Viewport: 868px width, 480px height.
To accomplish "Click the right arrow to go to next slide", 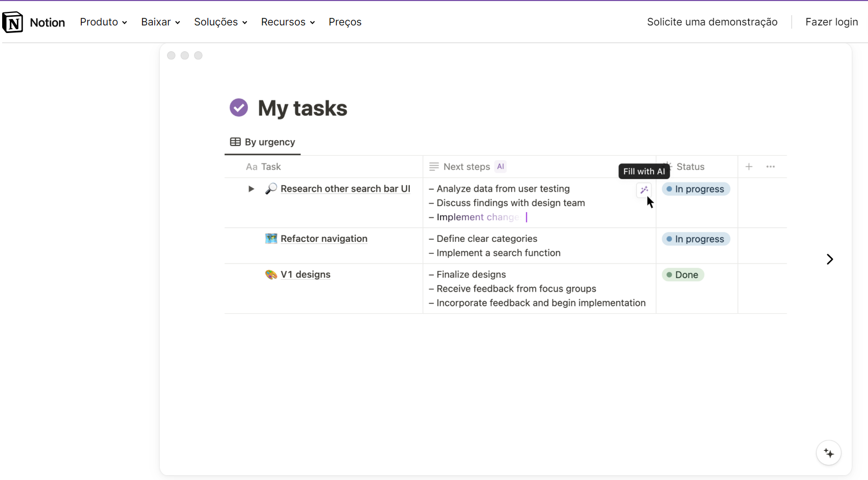I will pyautogui.click(x=830, y=259).
